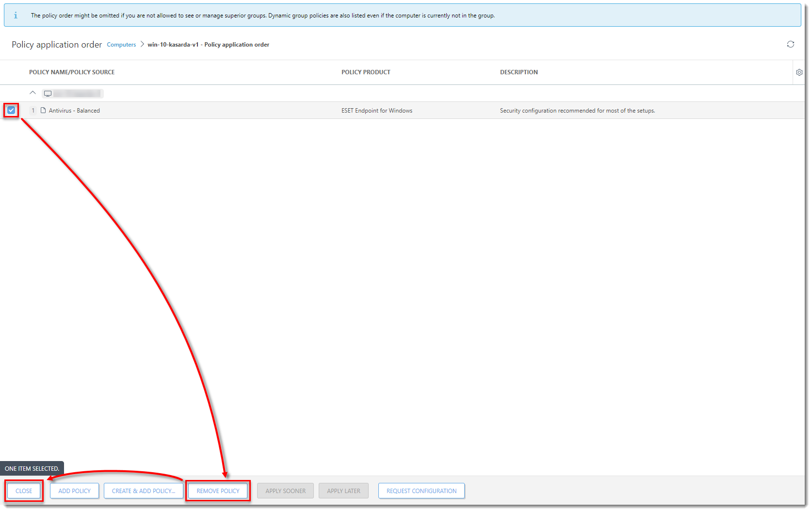
Task: Click the refresh icon near the top right
Action: (791, 44)
